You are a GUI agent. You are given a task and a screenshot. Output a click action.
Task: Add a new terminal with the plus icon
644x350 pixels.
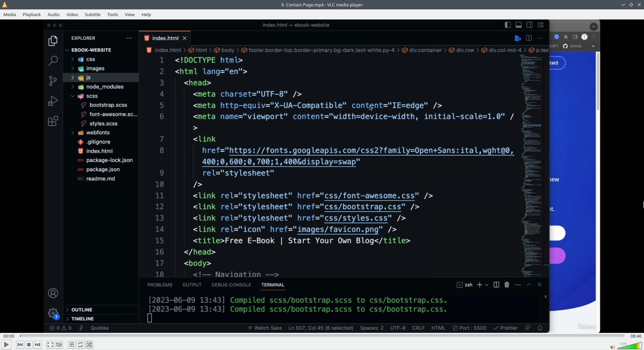[480, 285]
